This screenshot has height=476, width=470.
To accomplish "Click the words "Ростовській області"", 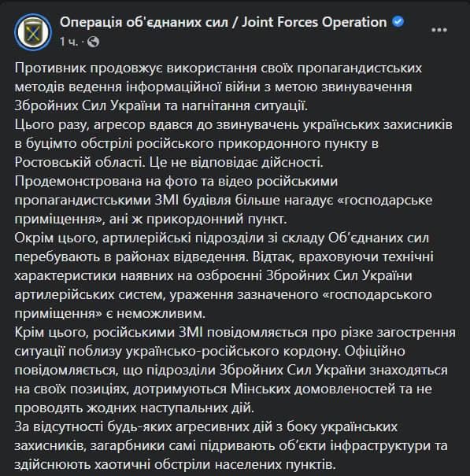I will pos(79,162).
